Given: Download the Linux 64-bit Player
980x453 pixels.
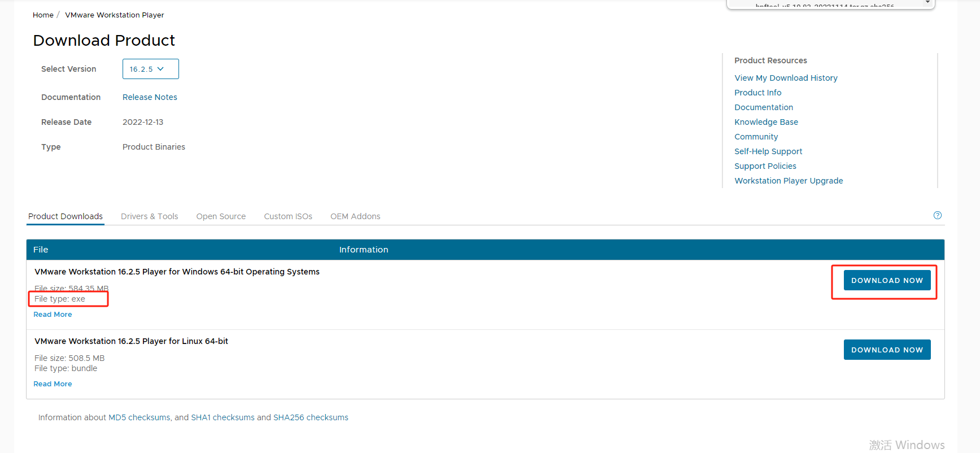Looking at the screenshot, I should click(x=887, y=350).
